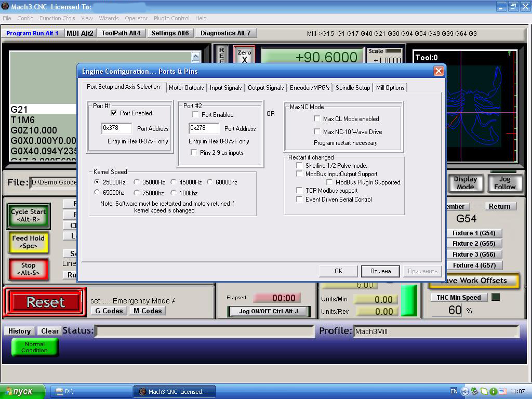Select Port Setup and Axis Selection tab

click(123, 87)
